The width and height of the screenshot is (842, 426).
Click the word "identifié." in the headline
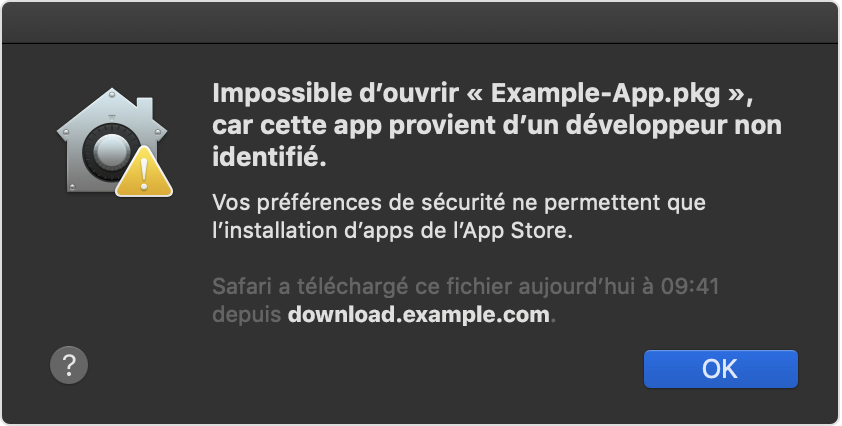[270, 157]
